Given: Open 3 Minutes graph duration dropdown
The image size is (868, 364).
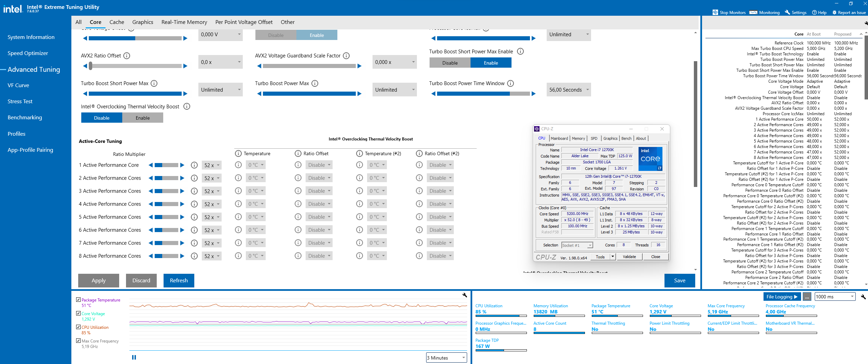Looking at the screenshot, I should [447, 358].
